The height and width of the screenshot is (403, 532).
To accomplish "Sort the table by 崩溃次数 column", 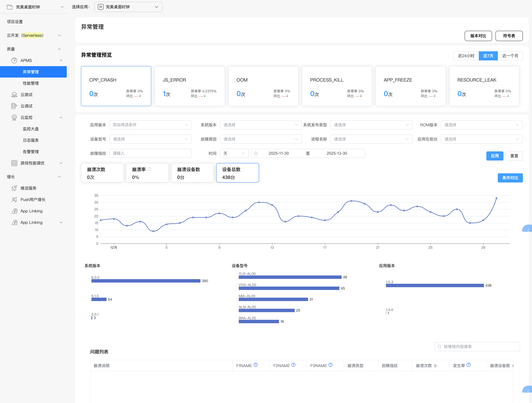I will [x=435, y=366].
